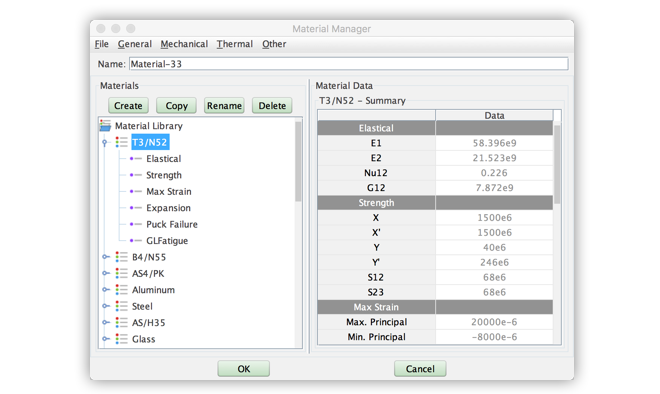
Task: Open the Thermal menu
Action: 234,44
